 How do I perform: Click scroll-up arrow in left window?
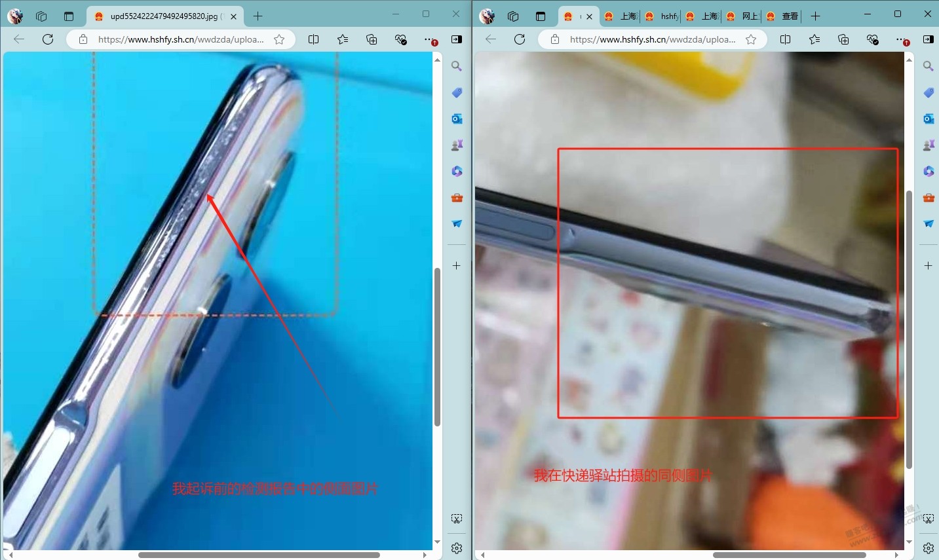pos(437,60)
